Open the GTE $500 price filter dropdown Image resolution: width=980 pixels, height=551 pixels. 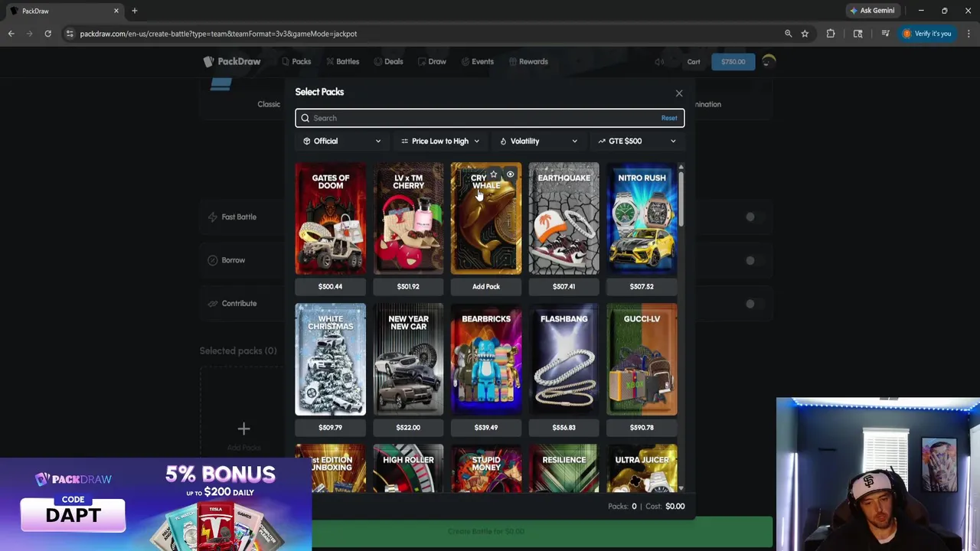coord(637,141)
